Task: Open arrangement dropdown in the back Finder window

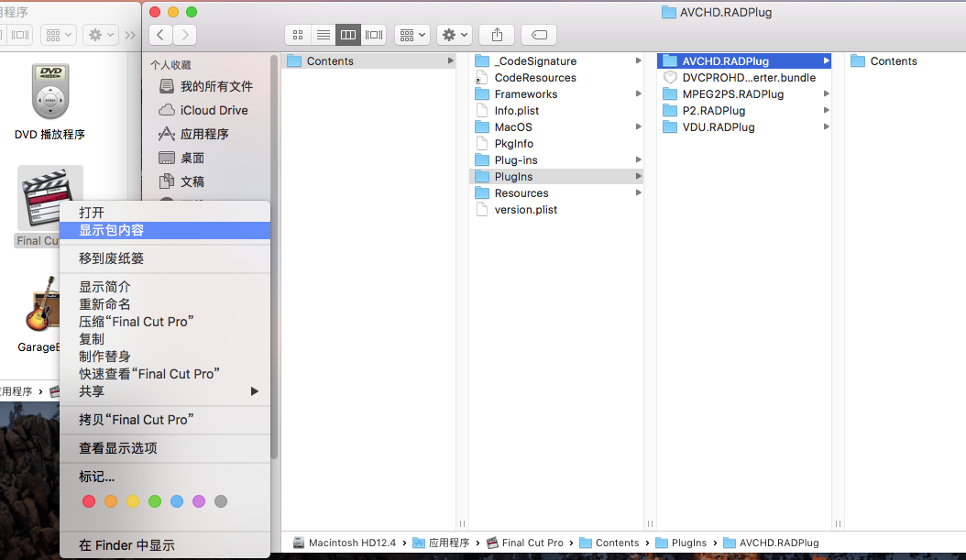Action: [59, 35]
